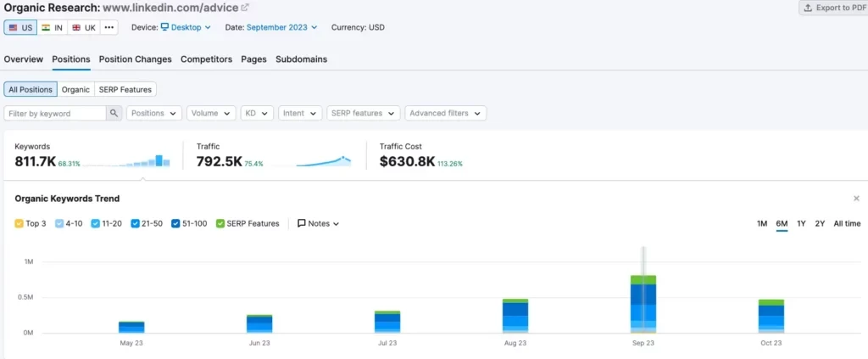The image size is (868, 359).
Task: Select the US database flag button
Action: coord(20,28)
